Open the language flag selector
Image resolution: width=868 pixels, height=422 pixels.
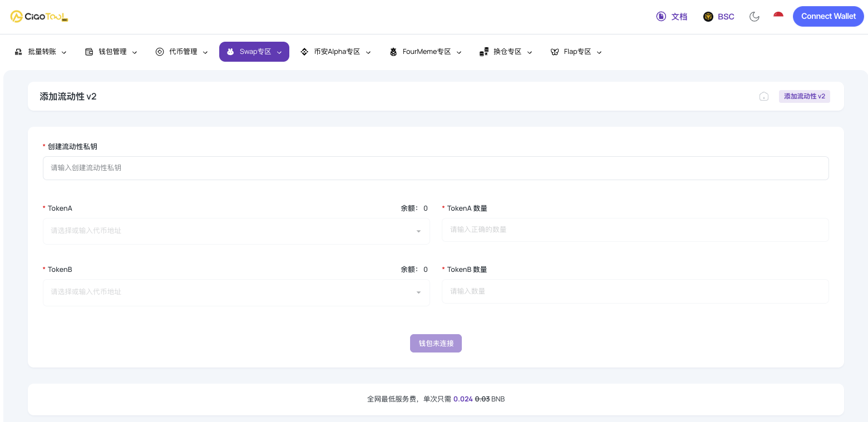click(778, 16)
